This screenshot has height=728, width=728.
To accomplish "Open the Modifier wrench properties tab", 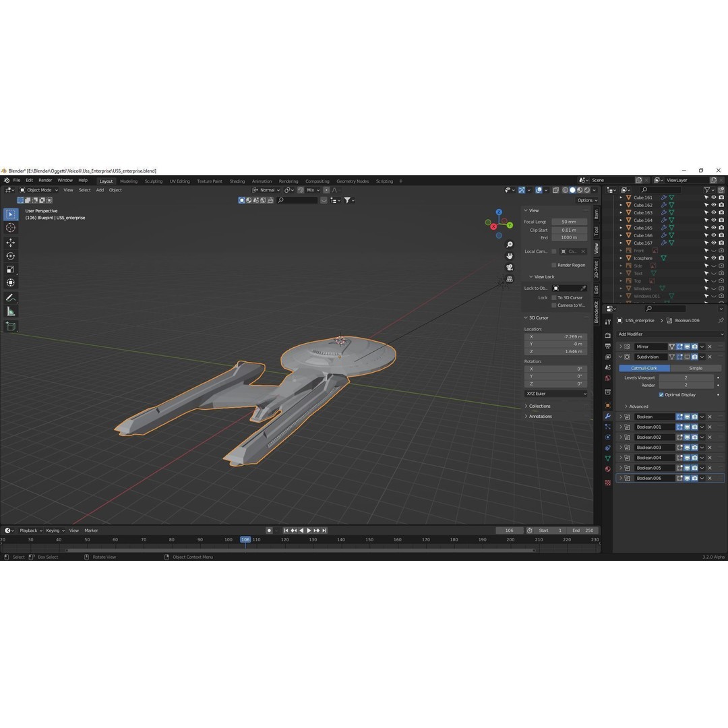I will tap(608, 416).
